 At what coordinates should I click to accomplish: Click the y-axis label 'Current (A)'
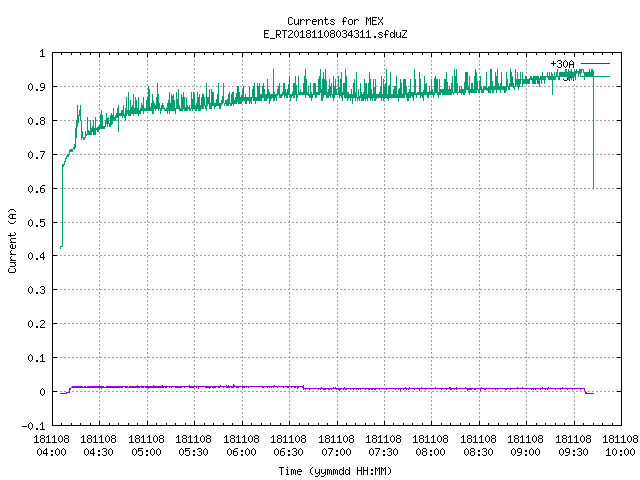[x=13, y=241]
